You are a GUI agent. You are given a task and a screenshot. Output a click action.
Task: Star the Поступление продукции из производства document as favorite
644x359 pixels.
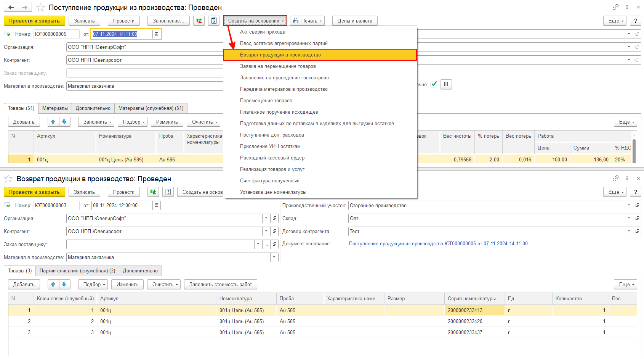click(x=40, y=8)
